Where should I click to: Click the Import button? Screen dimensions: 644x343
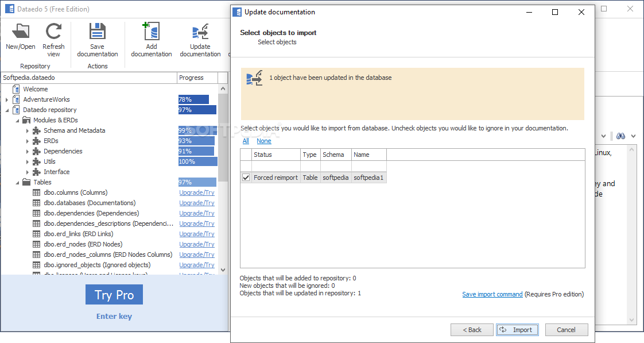pyautogui.click(x=517, y=329)
